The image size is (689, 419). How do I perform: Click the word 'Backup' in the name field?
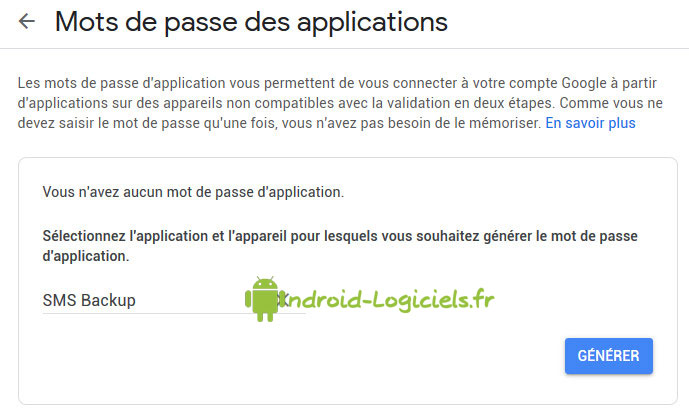(110, 300)
